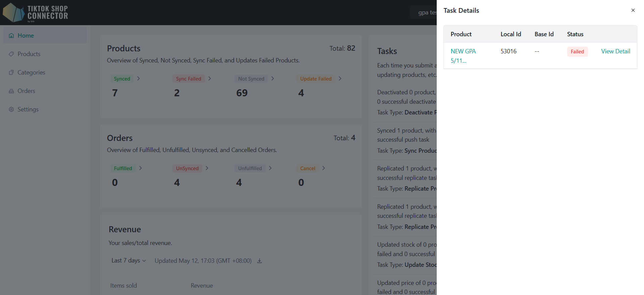Click the Base Id column header

(x=544, y=34)
